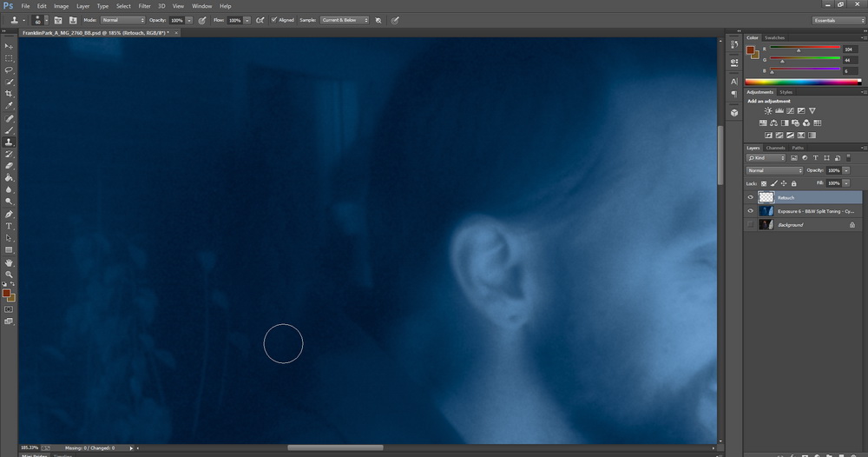Screen dimensions: 868x457
Task: Select the Move tool
Action: pyautogui.click(x=9, y=45)
